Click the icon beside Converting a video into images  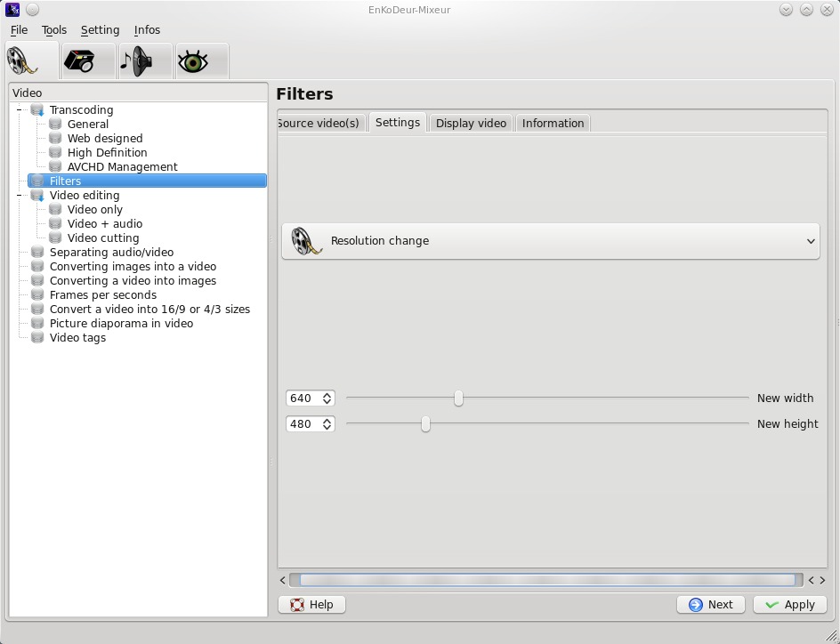click(x=37, y=280)
